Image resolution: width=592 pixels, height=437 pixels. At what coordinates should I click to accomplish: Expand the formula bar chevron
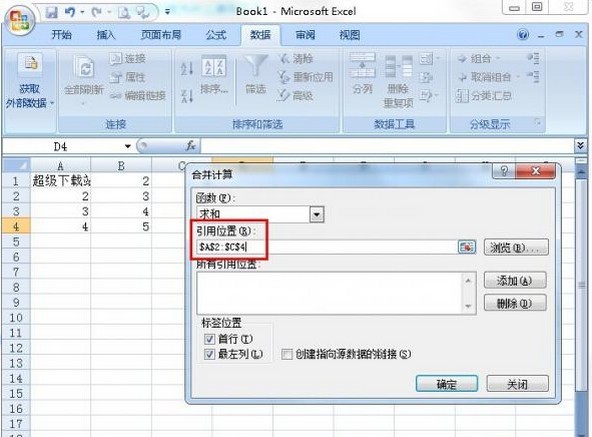(581, 146)
